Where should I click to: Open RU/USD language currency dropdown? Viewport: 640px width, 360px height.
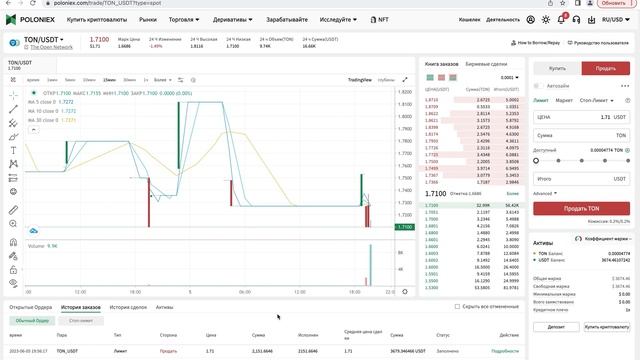(x=616, y=20)
